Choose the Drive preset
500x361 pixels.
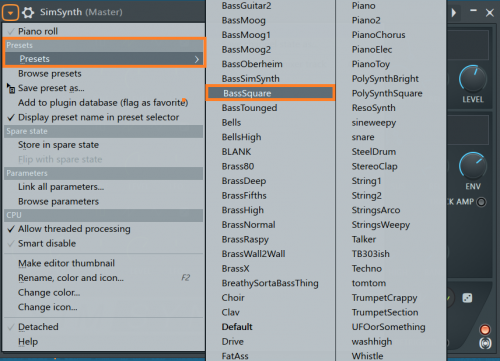click(x=233, y=342)
